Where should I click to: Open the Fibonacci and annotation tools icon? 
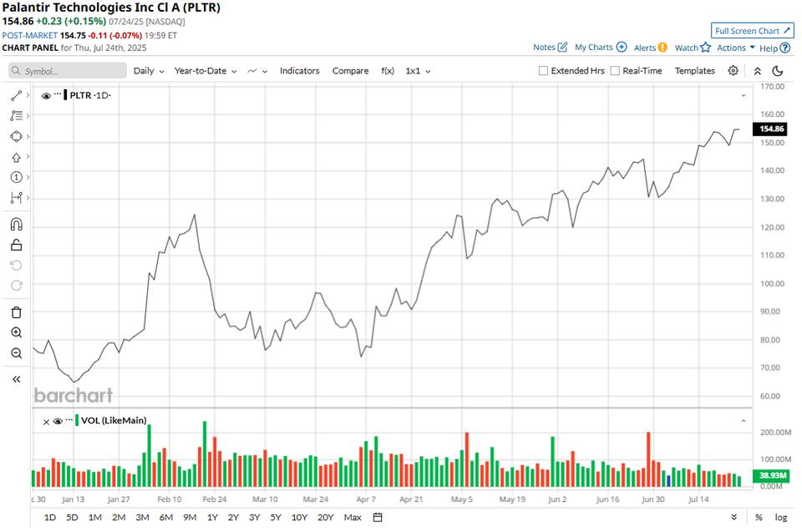[17, 115]
